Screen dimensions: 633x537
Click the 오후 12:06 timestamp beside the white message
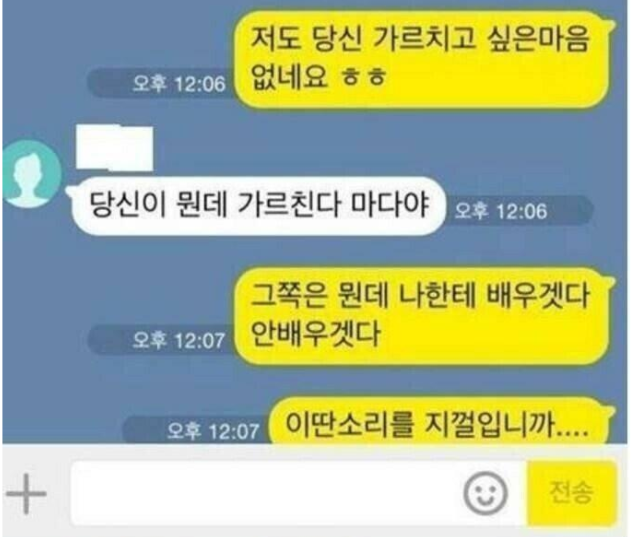tap(501, 211)
